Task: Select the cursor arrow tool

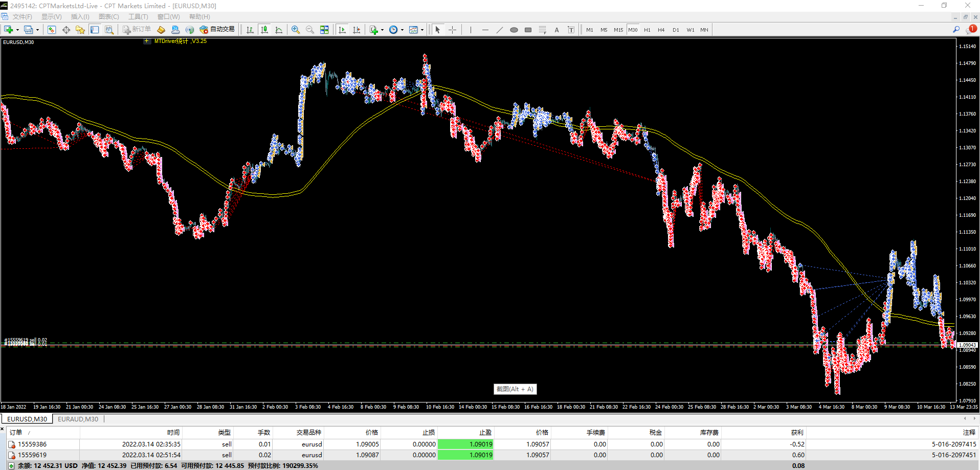Action: pos(438,30)
